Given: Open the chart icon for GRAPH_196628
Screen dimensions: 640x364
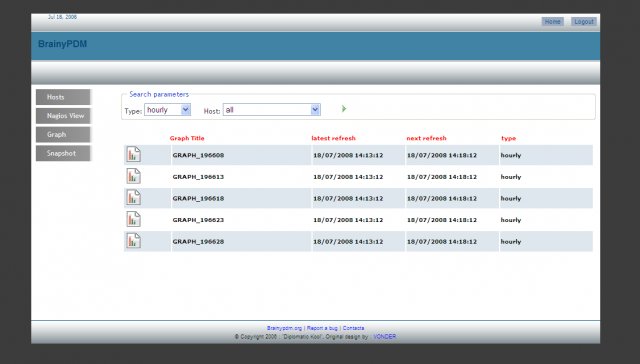Looking at the screenshot, I should click(x=133, y=241).
